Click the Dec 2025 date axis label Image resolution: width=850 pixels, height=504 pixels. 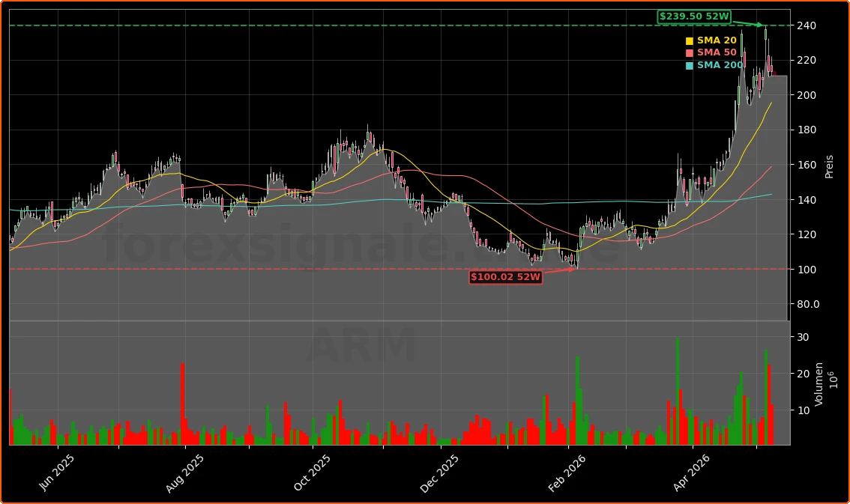point(440,473)
